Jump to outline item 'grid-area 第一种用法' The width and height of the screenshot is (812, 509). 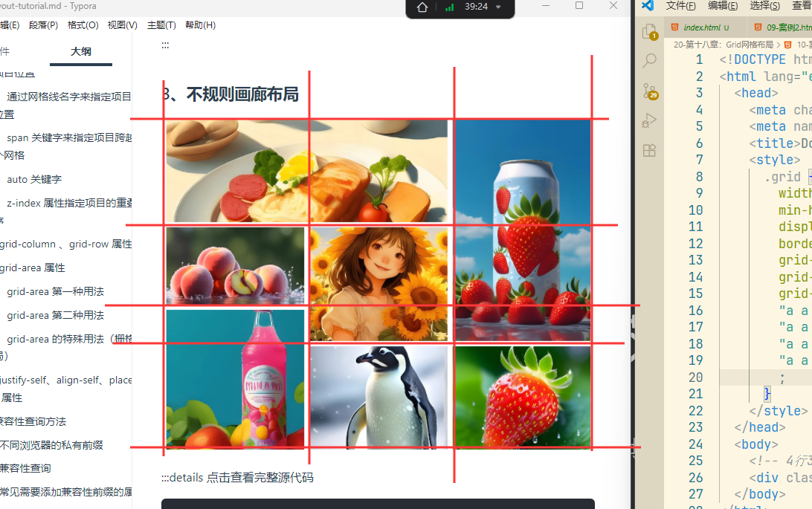[x=55, y=291]
